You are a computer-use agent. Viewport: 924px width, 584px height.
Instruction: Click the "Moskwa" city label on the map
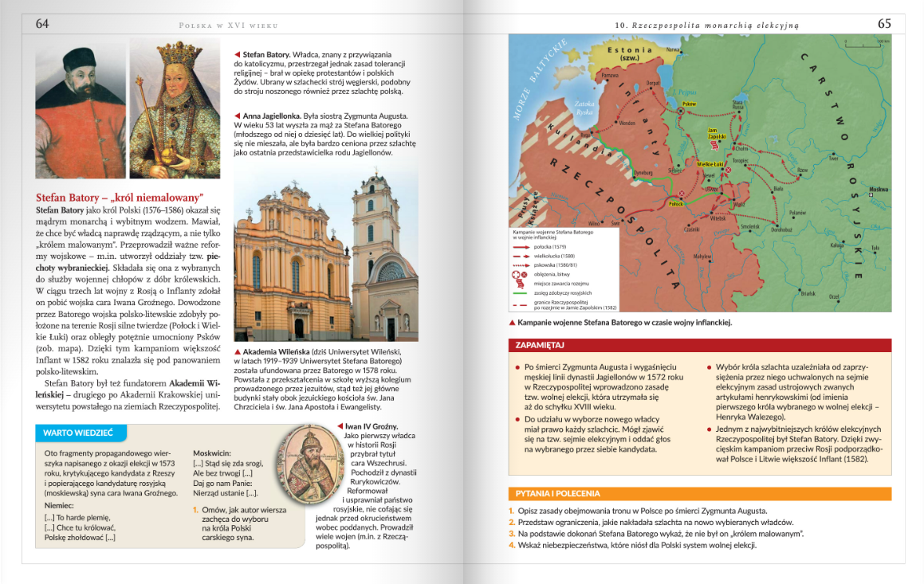click(878, 190)
